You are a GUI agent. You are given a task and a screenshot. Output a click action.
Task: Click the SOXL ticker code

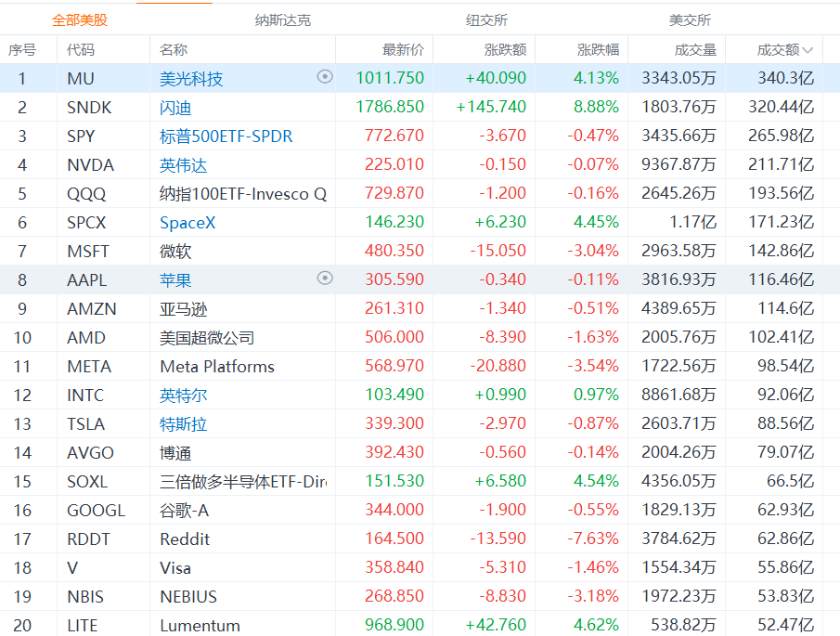[87, 481]
